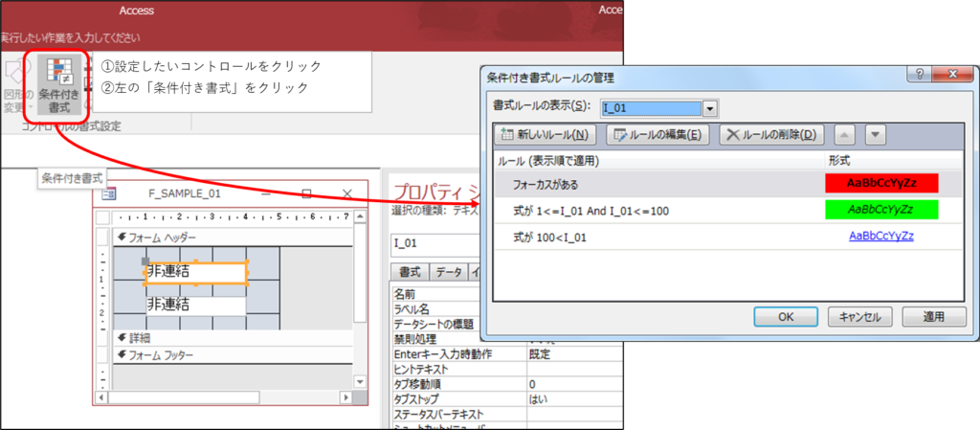Open the 書式ルールの表示 dropdown
This screenshot has width=980, height=430.
(709, 108)
